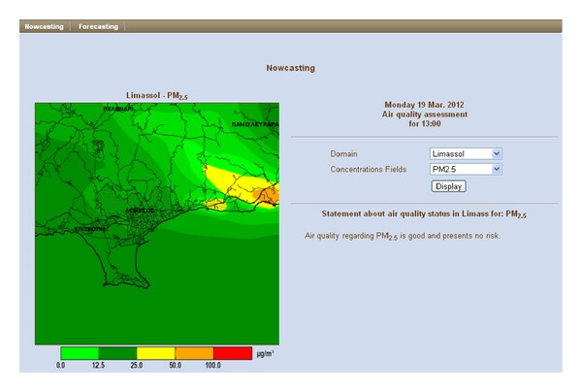Click the yellow legend swatch 25.0-50.0

(156, 353)
